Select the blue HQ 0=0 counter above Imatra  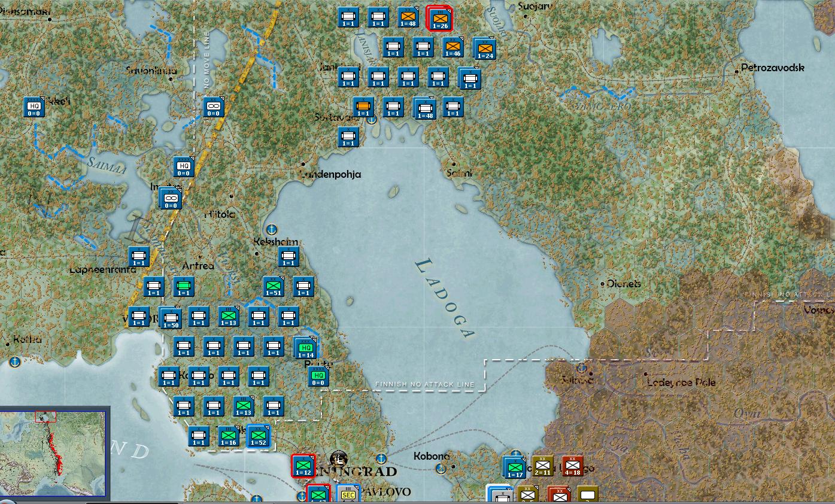click(184, 167)
